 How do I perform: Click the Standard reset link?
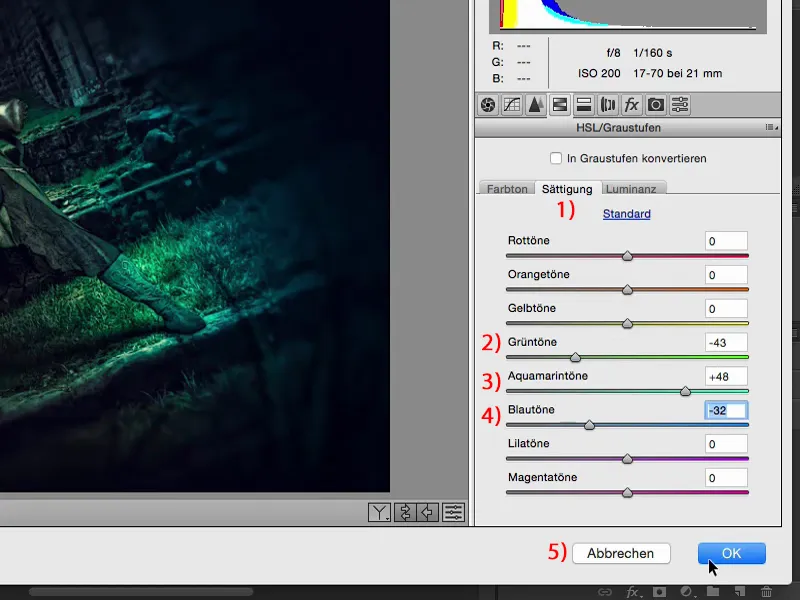tap(626, 213)
